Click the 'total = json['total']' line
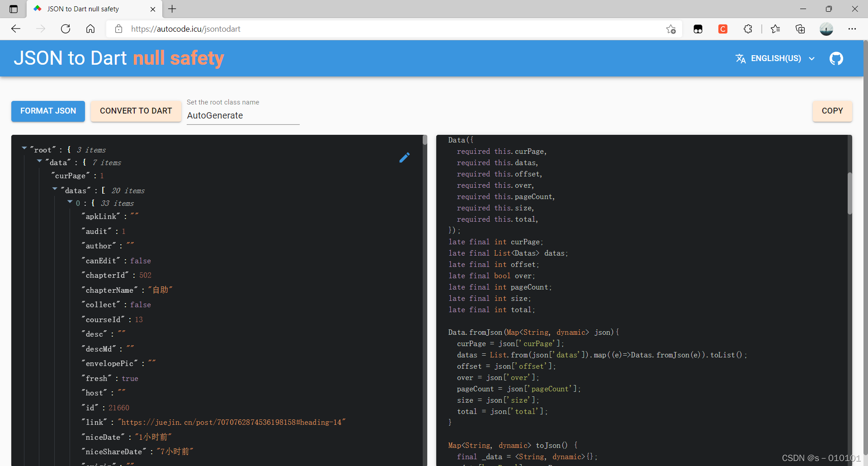This screenshot has height=466, width=868. (x=502, y=412)
